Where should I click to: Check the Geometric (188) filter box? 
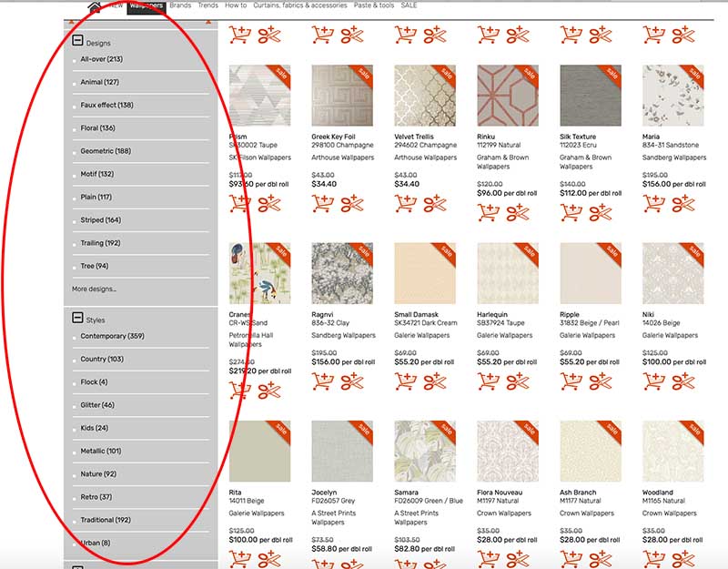coord(75,153)
